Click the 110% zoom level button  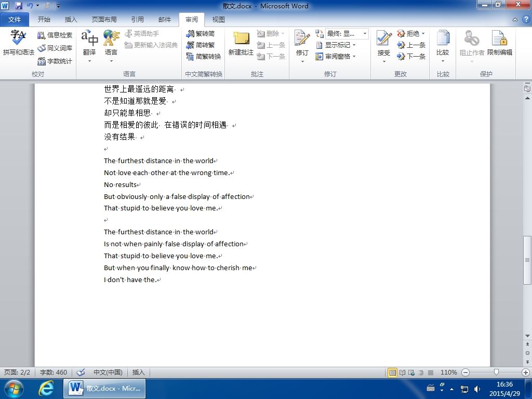(x=448, y=373)
